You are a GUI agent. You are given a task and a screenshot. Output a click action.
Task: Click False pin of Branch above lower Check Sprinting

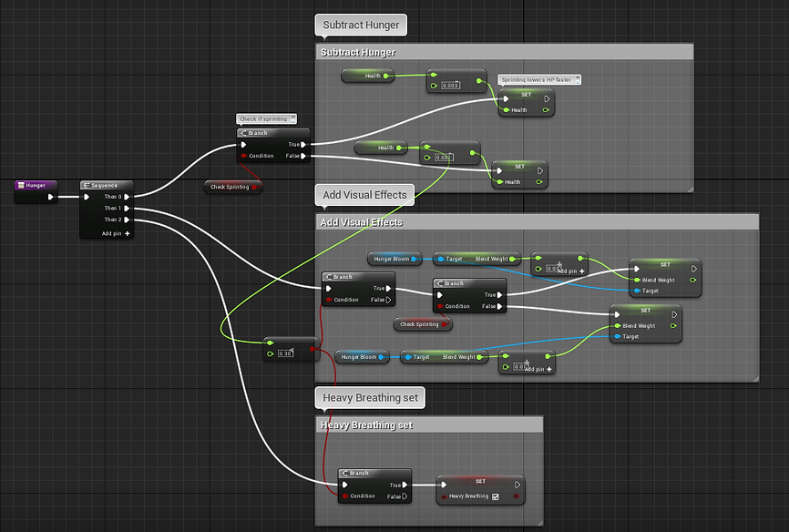499,306
